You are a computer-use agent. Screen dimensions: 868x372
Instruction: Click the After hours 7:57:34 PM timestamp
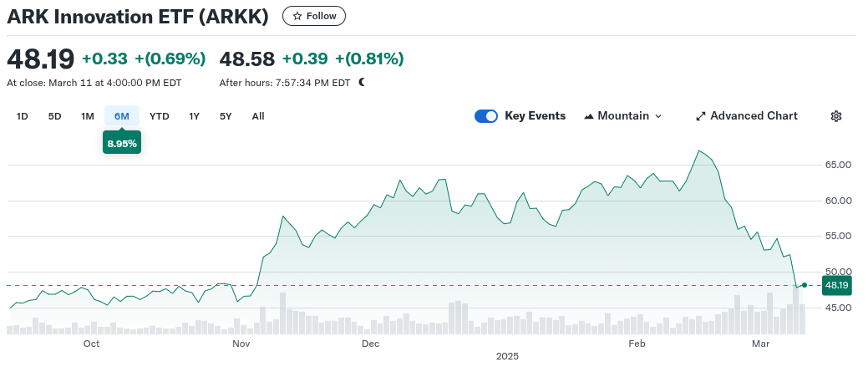tap(285, 83)
